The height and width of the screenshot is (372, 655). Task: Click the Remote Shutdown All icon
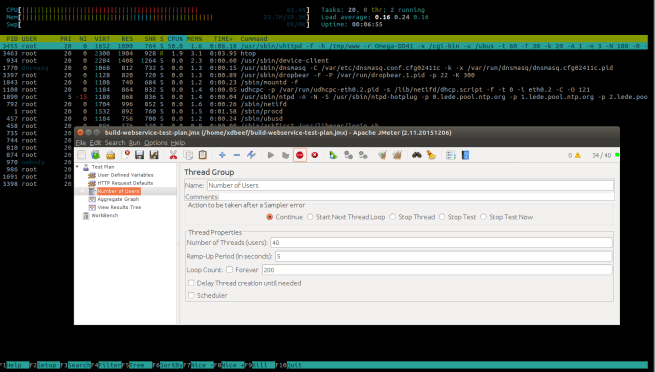coord(363,155)
